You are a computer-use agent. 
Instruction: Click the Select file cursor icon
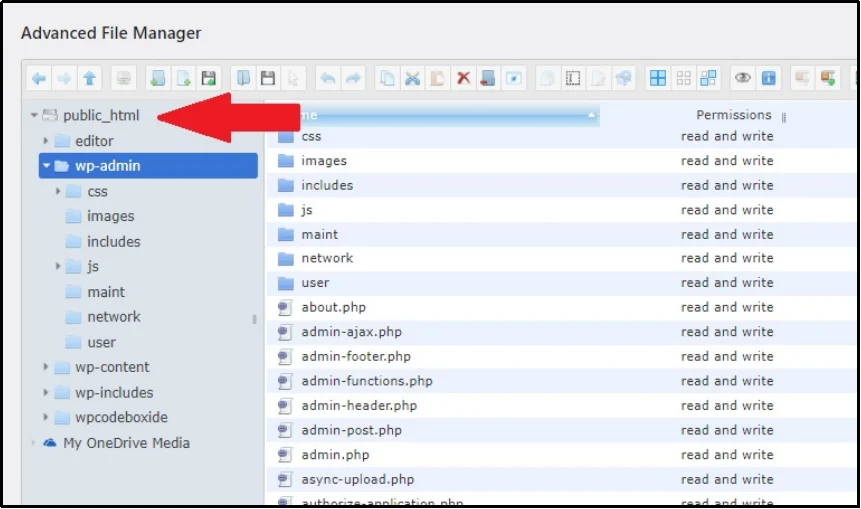pyautogui.click(x=293, y=79)
